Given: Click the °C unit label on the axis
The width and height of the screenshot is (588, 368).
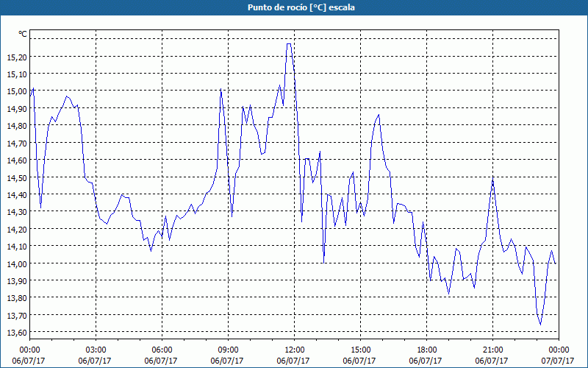Looking at the screenshot, I should (23, 34).
